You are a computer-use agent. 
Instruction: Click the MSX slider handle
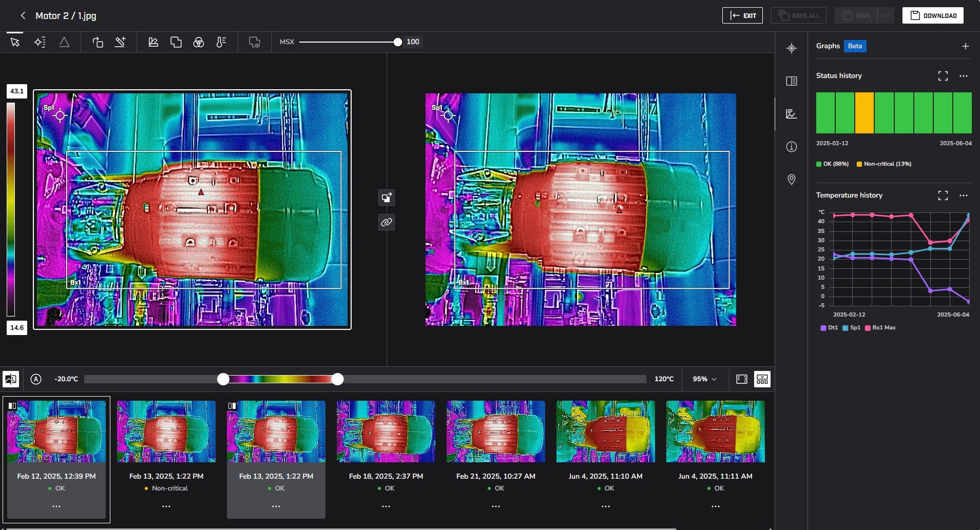click(x=397, y=42)
